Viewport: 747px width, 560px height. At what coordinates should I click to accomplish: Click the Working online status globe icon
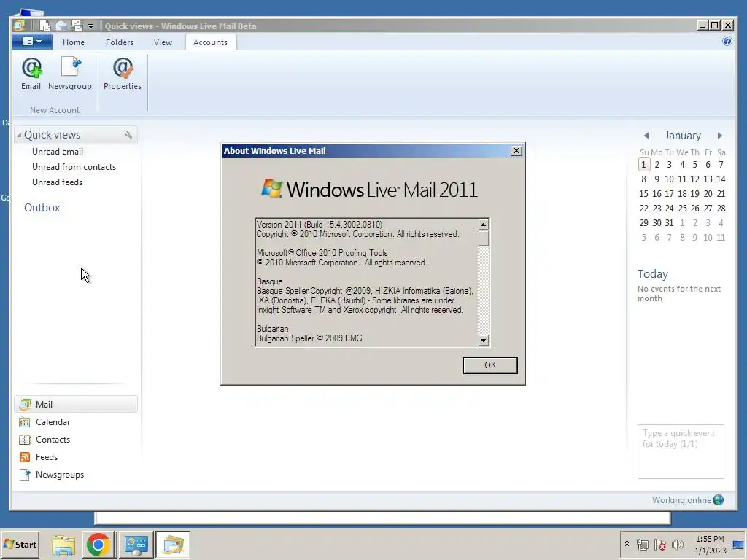[x=719, y=500]
